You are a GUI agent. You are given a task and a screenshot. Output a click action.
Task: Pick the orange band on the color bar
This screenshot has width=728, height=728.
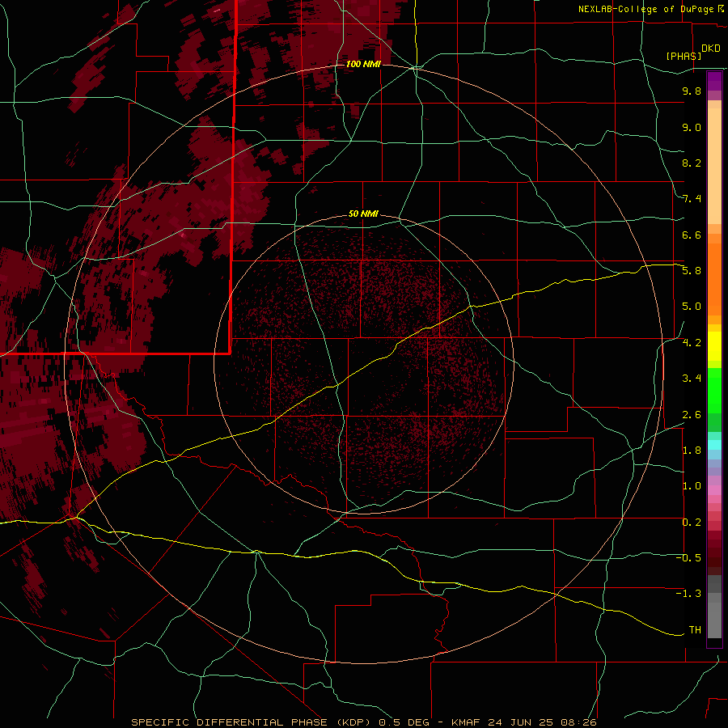(x=714, y=278)
